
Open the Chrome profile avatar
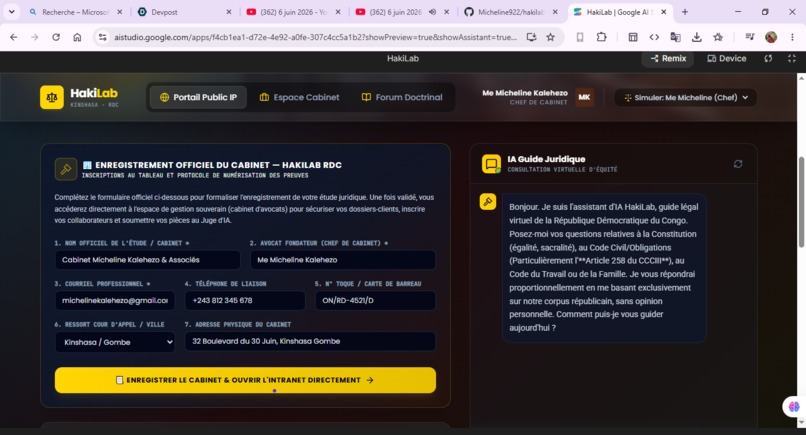click(x=771, y=37)
